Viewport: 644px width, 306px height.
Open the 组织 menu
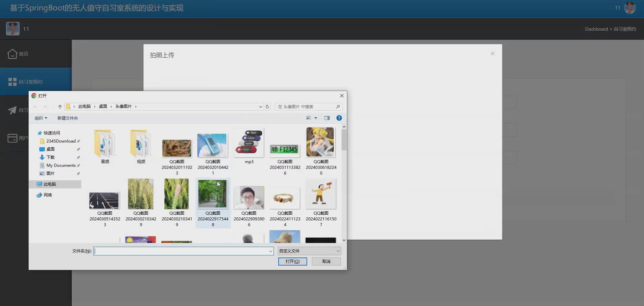(x=41, y=118)
